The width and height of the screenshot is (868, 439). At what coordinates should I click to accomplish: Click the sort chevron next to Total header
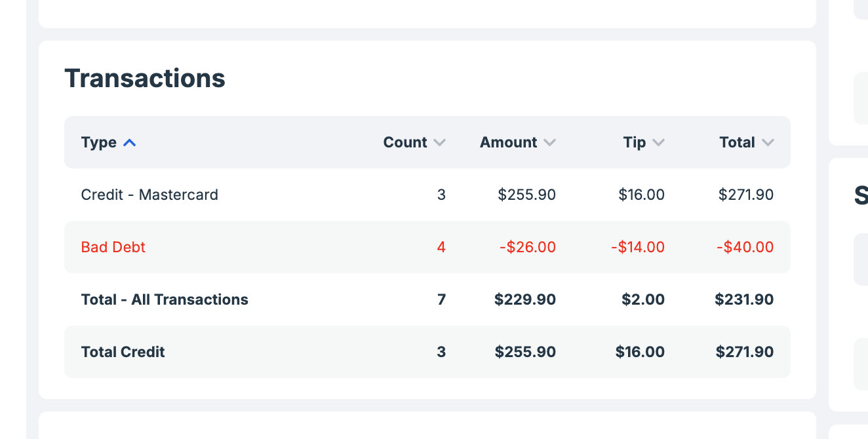[768, 142]
